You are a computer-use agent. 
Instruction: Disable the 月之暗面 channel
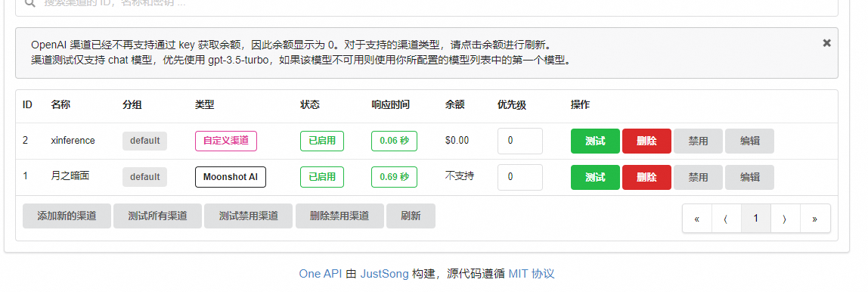click(x=698, y=177)
